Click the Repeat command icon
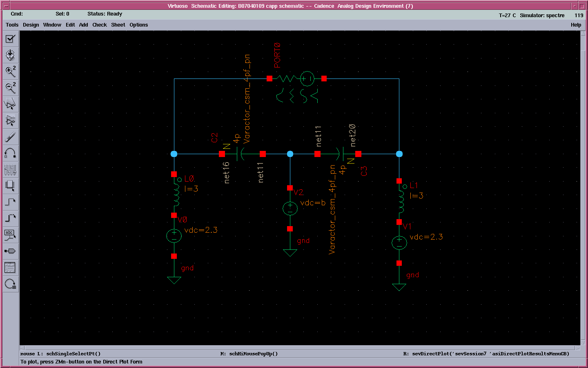The width and height of the screenshot is (588, 368). 10,284
